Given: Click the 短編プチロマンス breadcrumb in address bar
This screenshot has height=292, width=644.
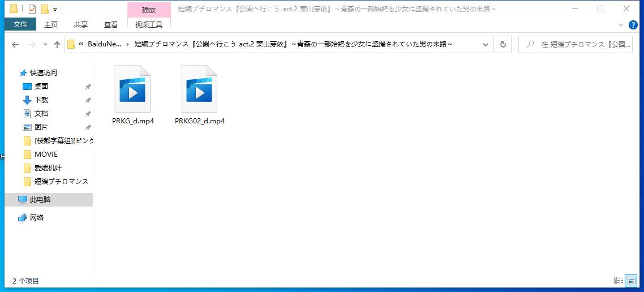Looking at the screenshot, I should click(293, 44).
